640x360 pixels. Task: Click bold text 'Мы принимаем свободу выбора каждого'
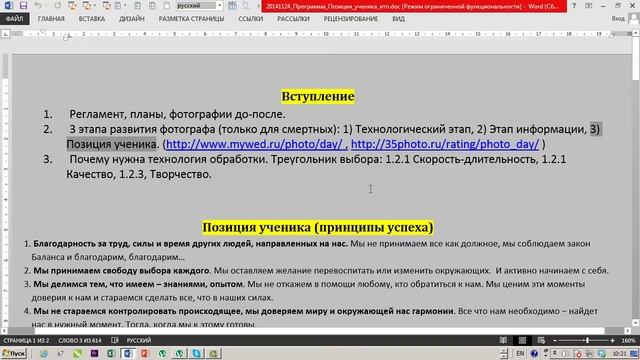pos(121,271)
